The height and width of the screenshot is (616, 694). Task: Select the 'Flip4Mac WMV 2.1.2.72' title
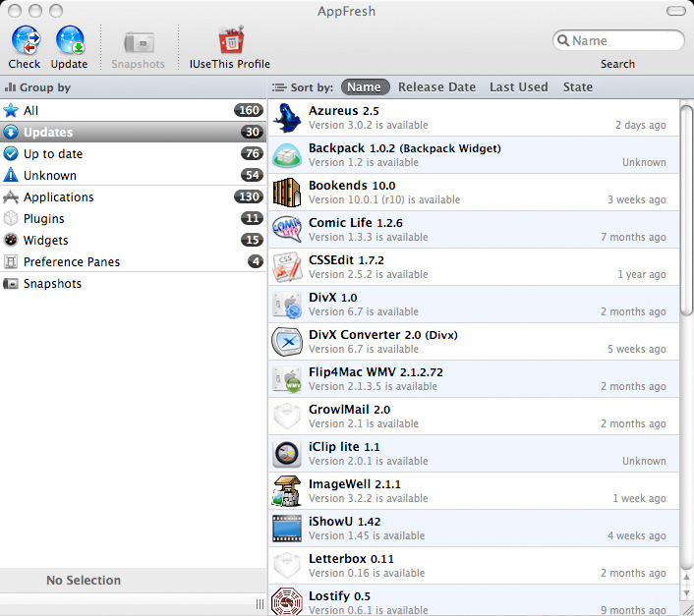(376, 372)
